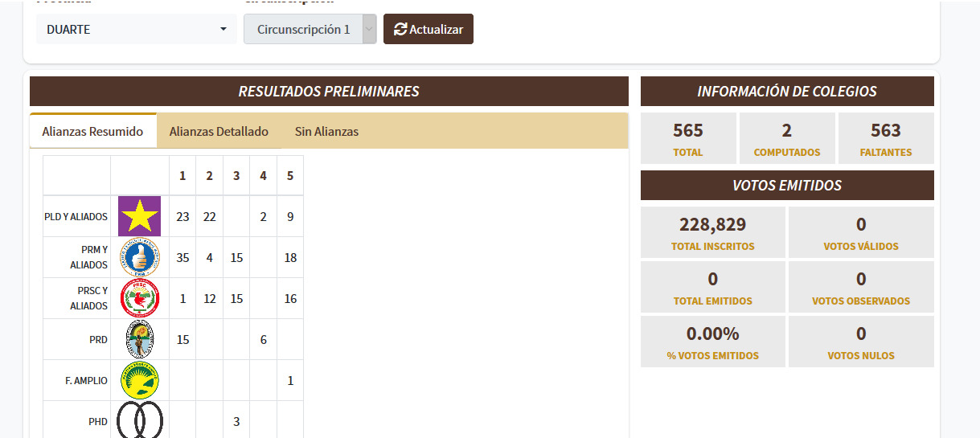Open the DUARTE province dropdown
Screen dimensions: 980x438
point(136,30)
